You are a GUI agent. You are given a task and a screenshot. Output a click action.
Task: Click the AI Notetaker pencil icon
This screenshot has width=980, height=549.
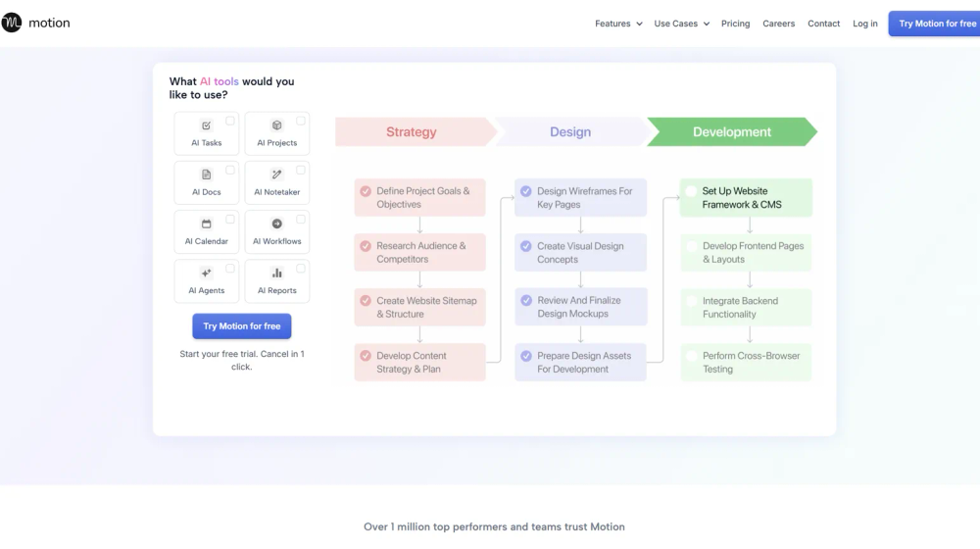click(x=277, y=175)
